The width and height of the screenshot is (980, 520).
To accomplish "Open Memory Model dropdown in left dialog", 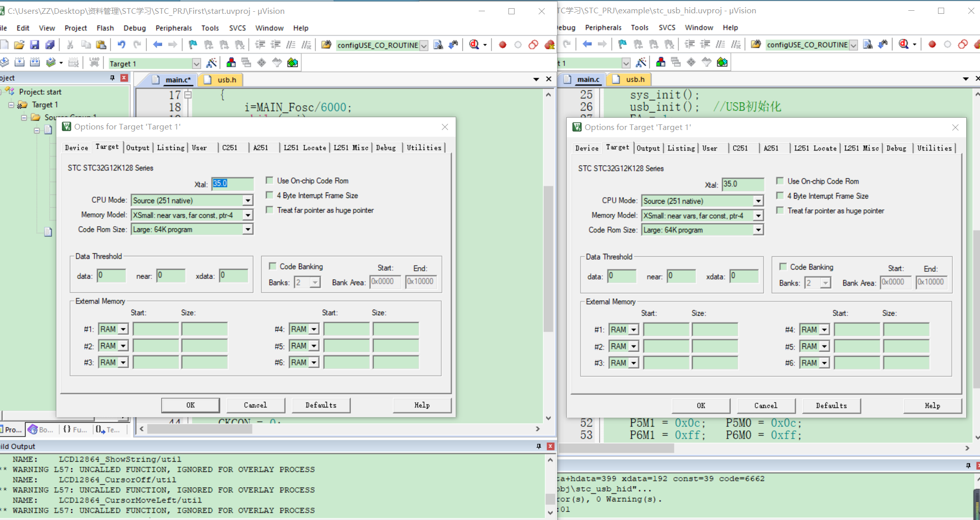I will tap(247, 215).
